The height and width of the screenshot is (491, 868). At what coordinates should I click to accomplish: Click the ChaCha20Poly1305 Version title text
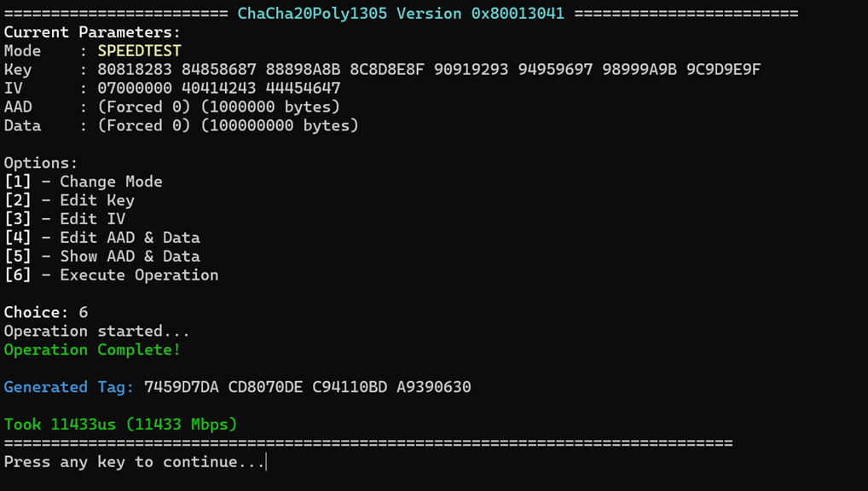(401, 14)
